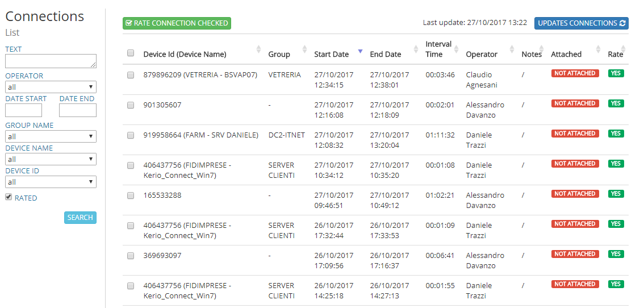Image resolution: width=644 pixels, height=308 pixels.
Task: Click Start Date descending sort arrow
Action: [x=360, y=52]
